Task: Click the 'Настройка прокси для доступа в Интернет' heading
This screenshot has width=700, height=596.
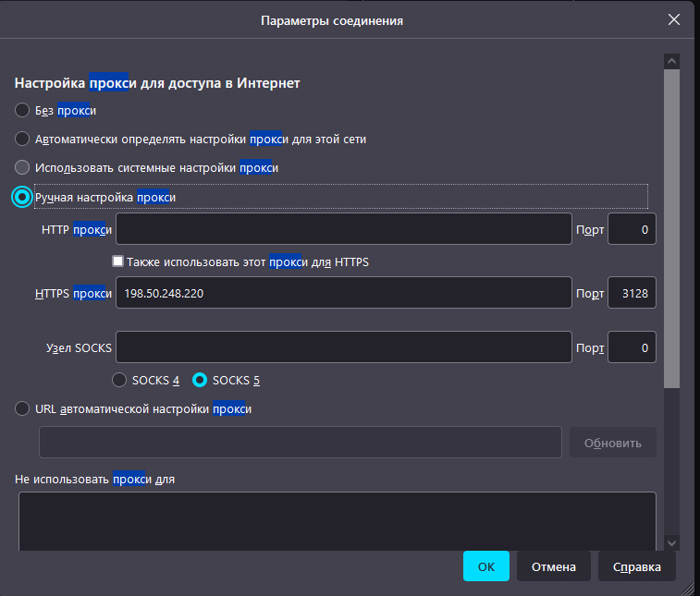Action: pyautogui.click(x=157, y=83)
